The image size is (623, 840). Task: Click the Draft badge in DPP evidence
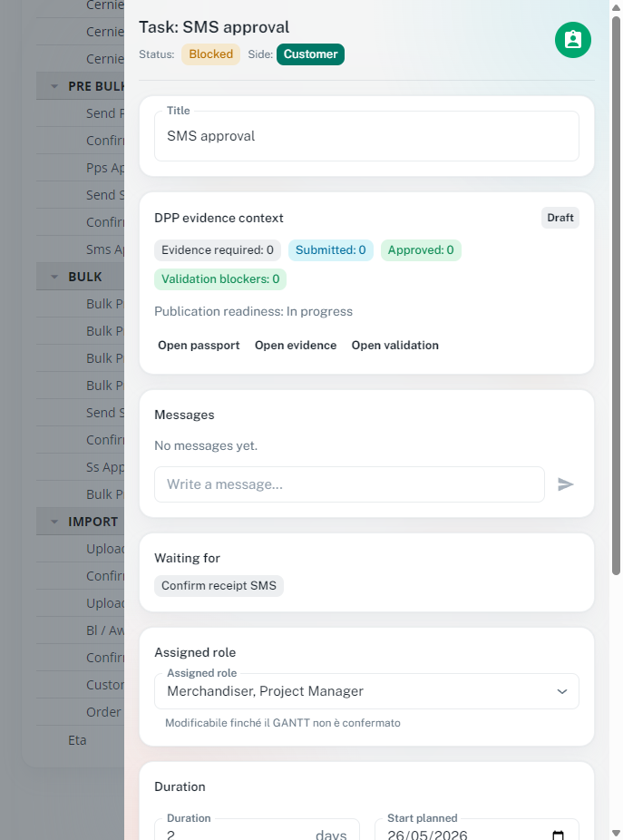point(560,218)
